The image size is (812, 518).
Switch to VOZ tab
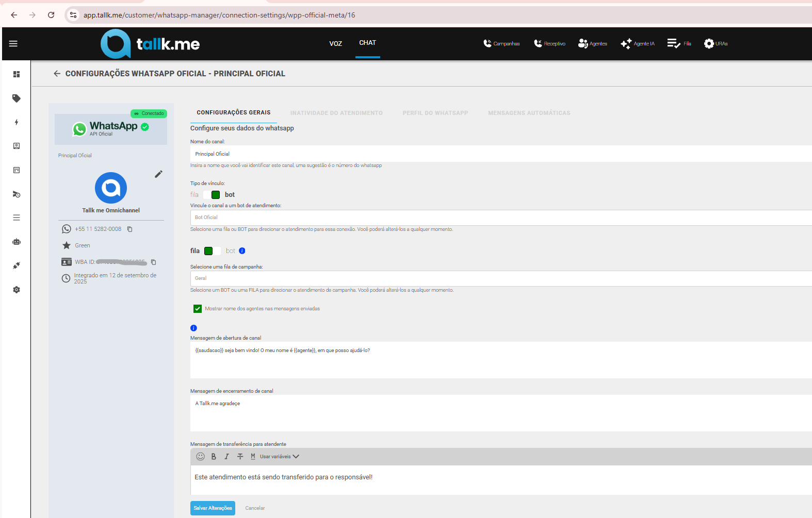(x=336, y=44)
